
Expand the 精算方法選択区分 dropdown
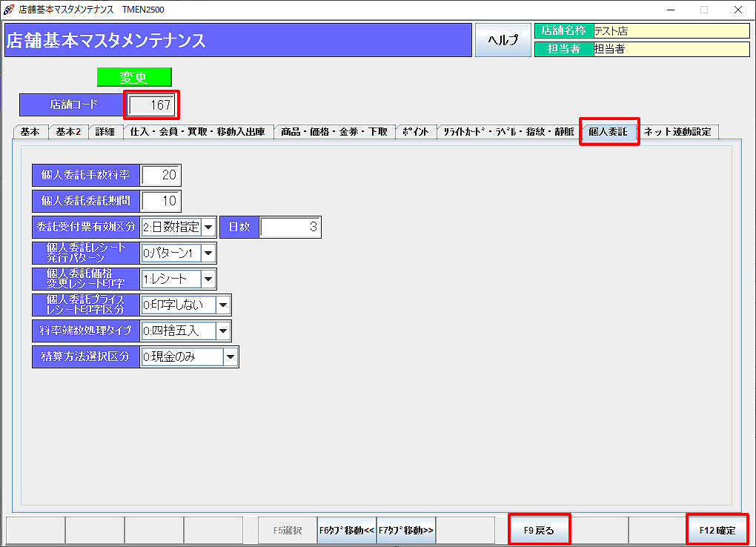click(x=231, y=357)
